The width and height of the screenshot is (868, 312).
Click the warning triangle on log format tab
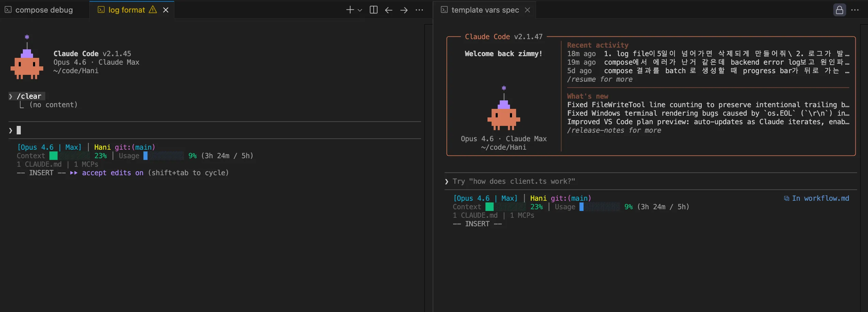point(153,10)
